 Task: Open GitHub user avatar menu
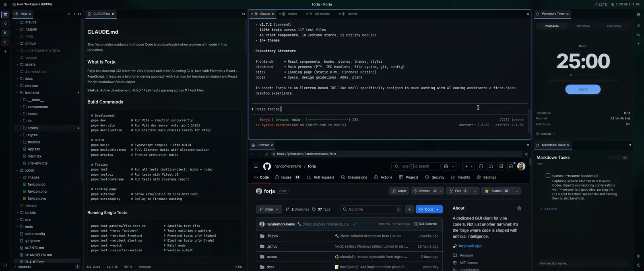pos(521,166)
